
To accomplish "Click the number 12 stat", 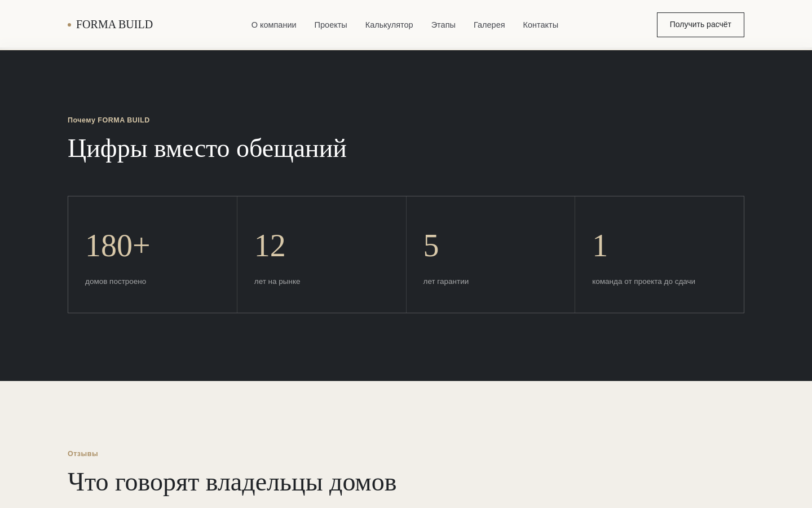I will coord(270,246).
